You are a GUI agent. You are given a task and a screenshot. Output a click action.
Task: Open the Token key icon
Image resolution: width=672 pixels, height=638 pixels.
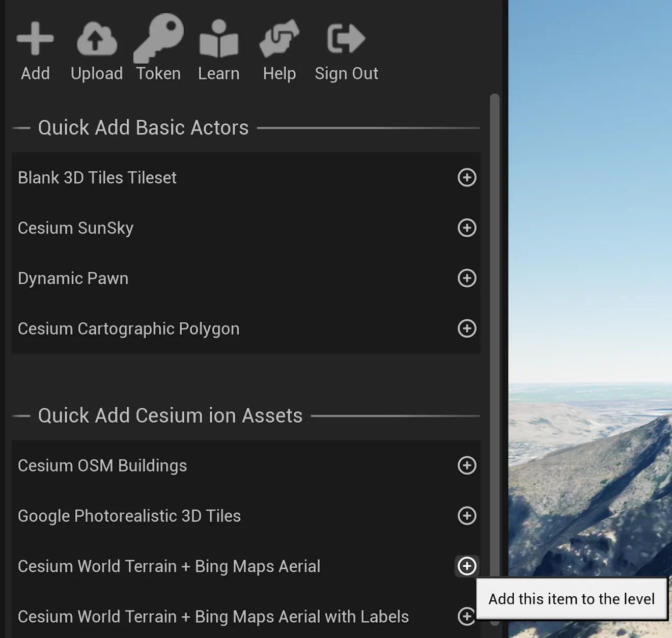pos(158,39)
